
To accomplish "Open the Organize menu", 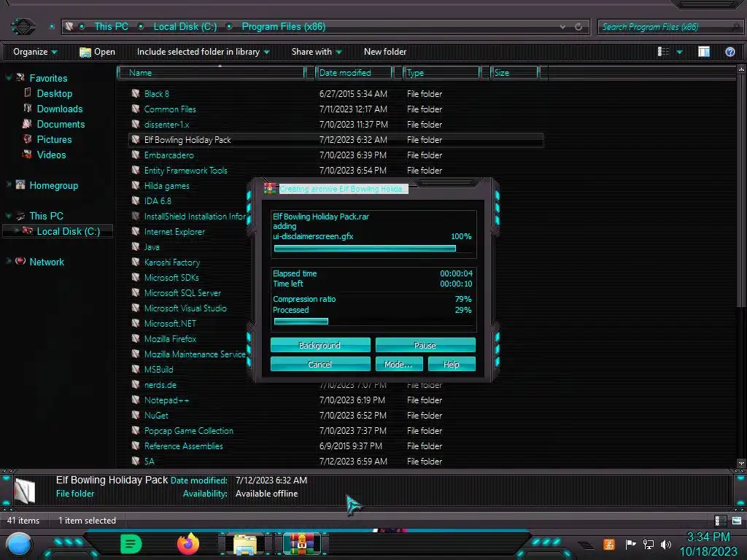I will tap(35, 52).
